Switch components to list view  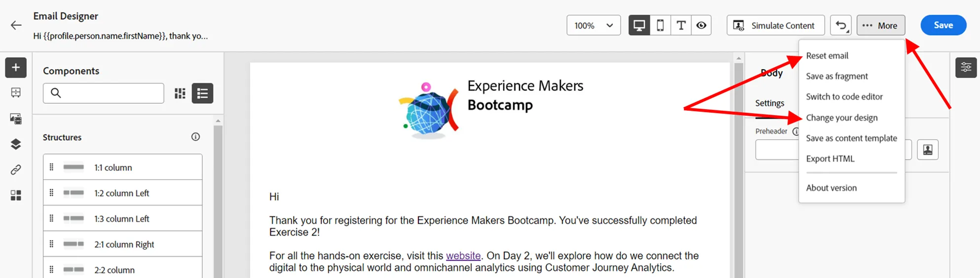coord(202,93)
